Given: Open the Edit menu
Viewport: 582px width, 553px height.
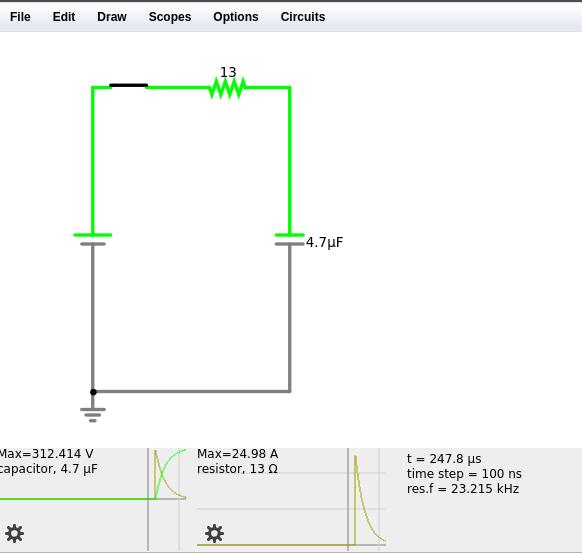Looking at the screenshot, I should 64,17.
